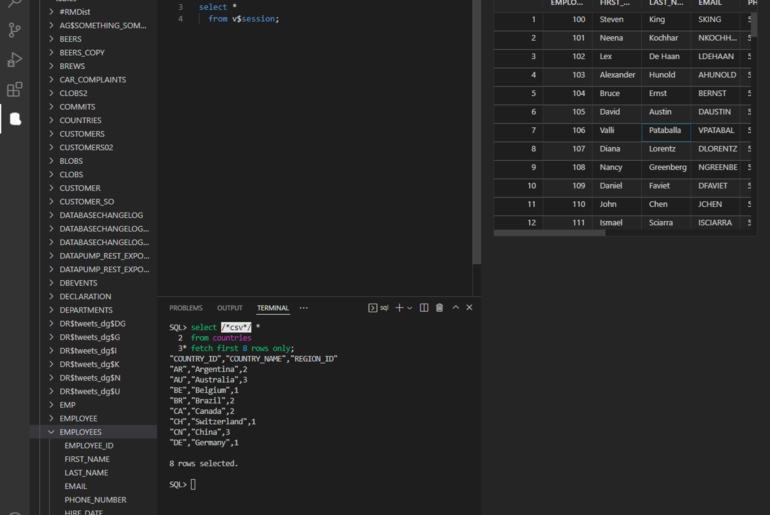Click horizontal scrollbar of results grid
The height and width of the screenshot is (515, 770).
click(550, 233)
